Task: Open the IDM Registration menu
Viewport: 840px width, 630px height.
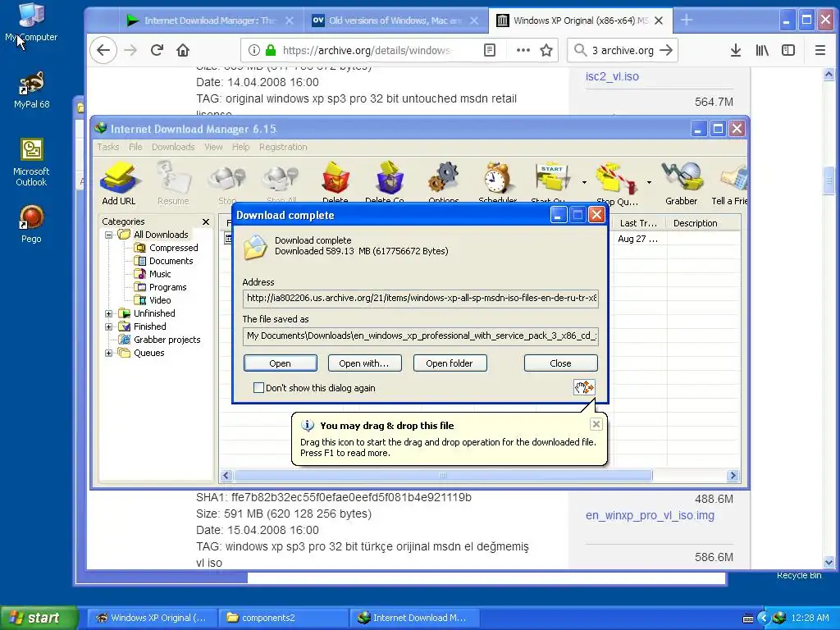Action: [283, 147]
